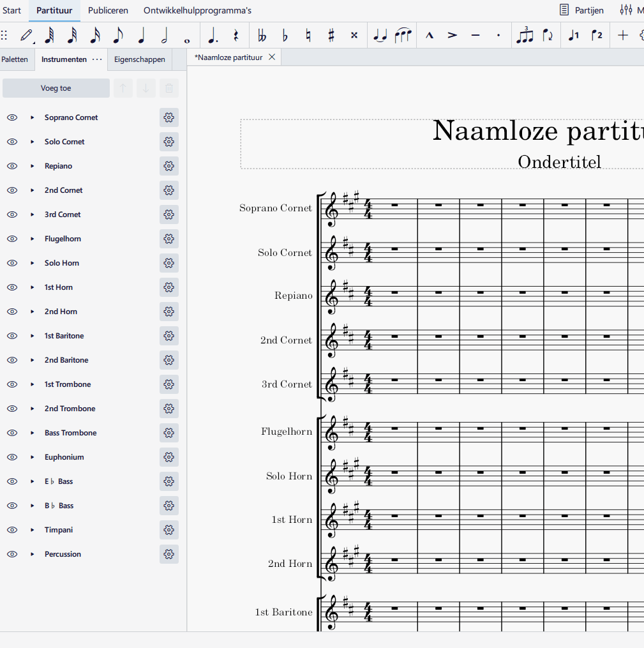Expand the Flugelhorn instrument row
This screenshot has height=648, width=644.
(x=32, y=239)
